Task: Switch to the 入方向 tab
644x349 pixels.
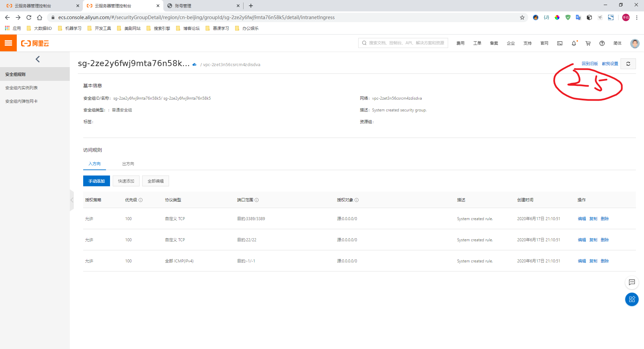Action: (95, 164)
